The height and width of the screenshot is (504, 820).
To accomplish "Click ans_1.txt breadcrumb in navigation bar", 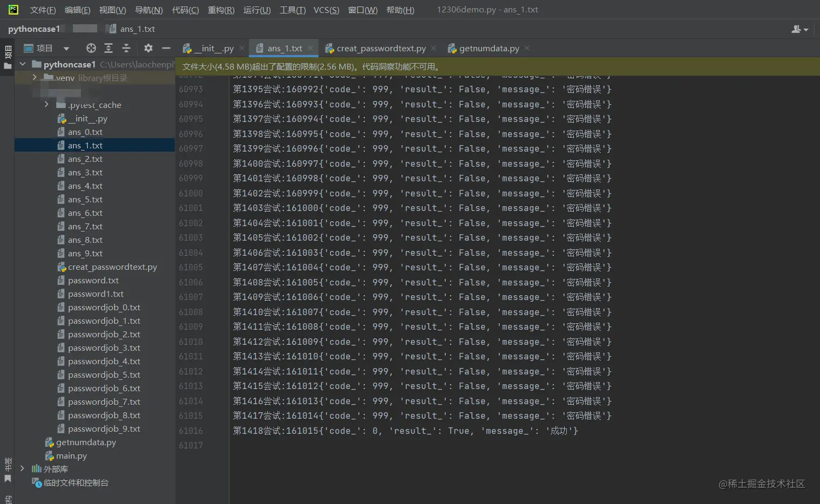I will [x=131, y=29].
